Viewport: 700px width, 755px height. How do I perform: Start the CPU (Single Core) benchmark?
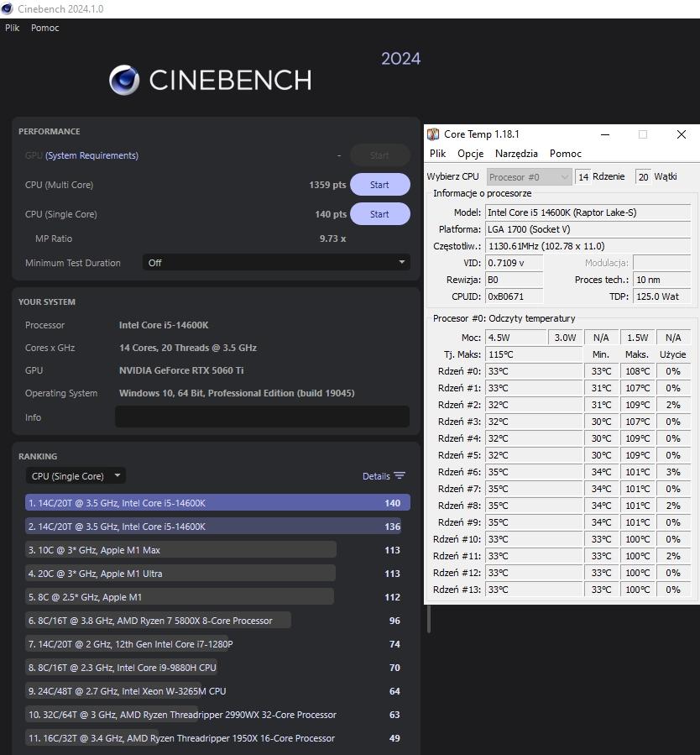pyautogui.click(x=379, y=214)
